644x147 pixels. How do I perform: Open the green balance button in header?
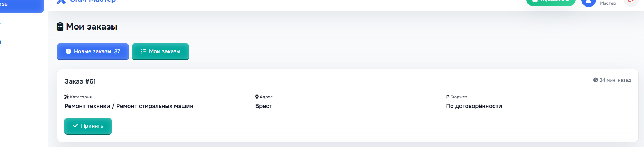tap(550, 2)
